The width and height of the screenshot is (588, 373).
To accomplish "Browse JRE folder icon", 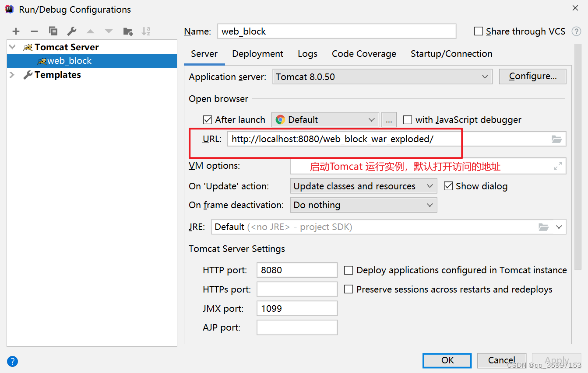I will (x=543, y=227).
